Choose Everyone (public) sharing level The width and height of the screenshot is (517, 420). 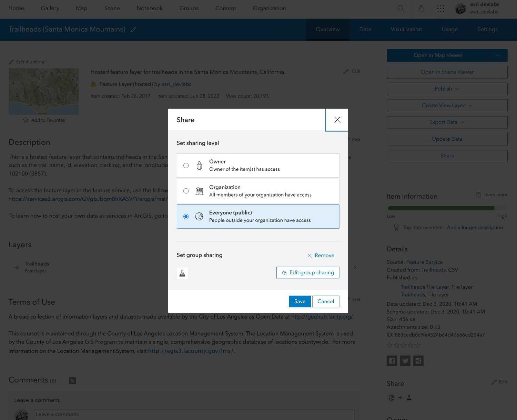[186, 216]
